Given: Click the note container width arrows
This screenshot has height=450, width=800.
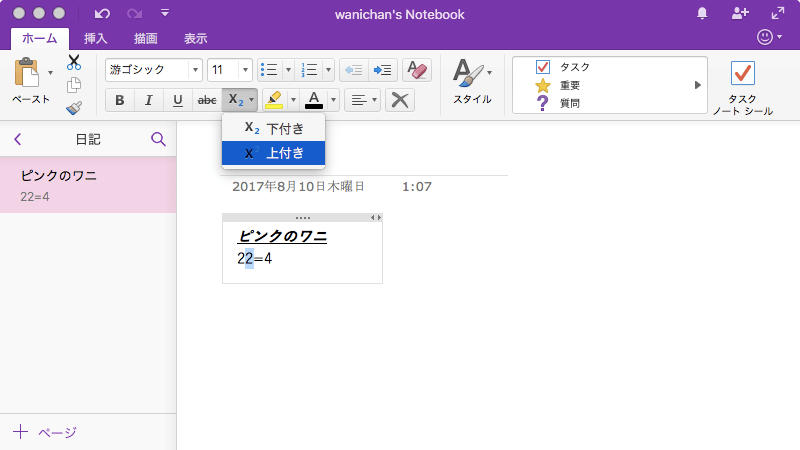Looking at the screenshot, I should pyautogui.click(x=376, y=218).
